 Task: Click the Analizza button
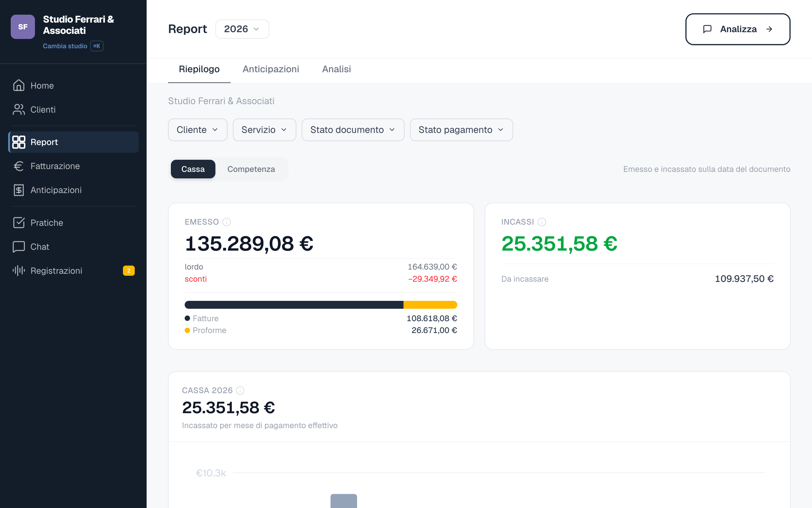point(738,29)
